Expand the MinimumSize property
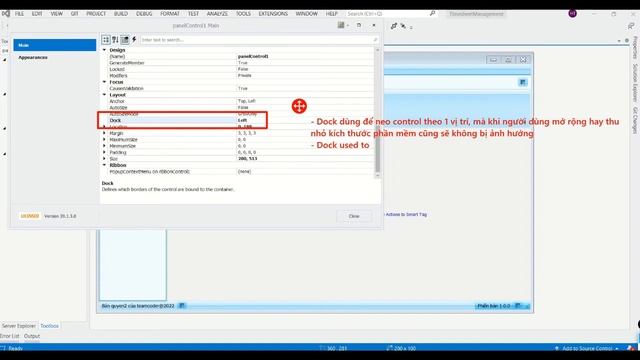This screenshot has width=640, height=360. coord(104,146)
